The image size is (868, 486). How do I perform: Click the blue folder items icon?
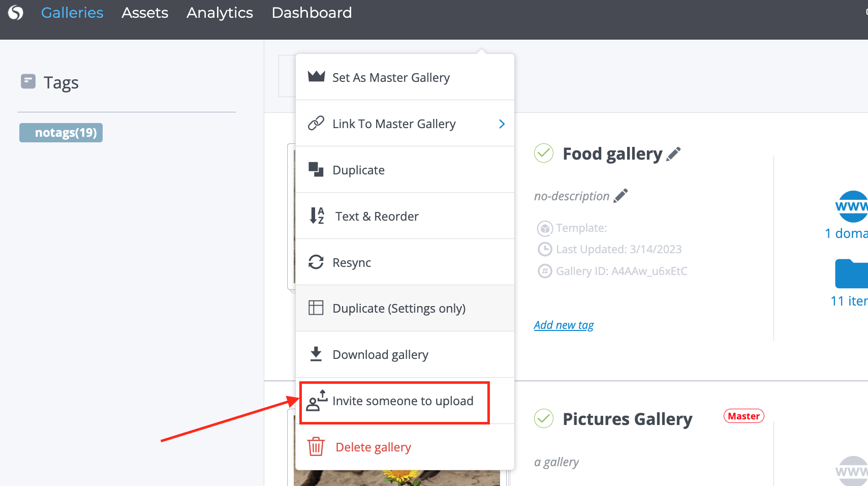click(x=851, y=274)
